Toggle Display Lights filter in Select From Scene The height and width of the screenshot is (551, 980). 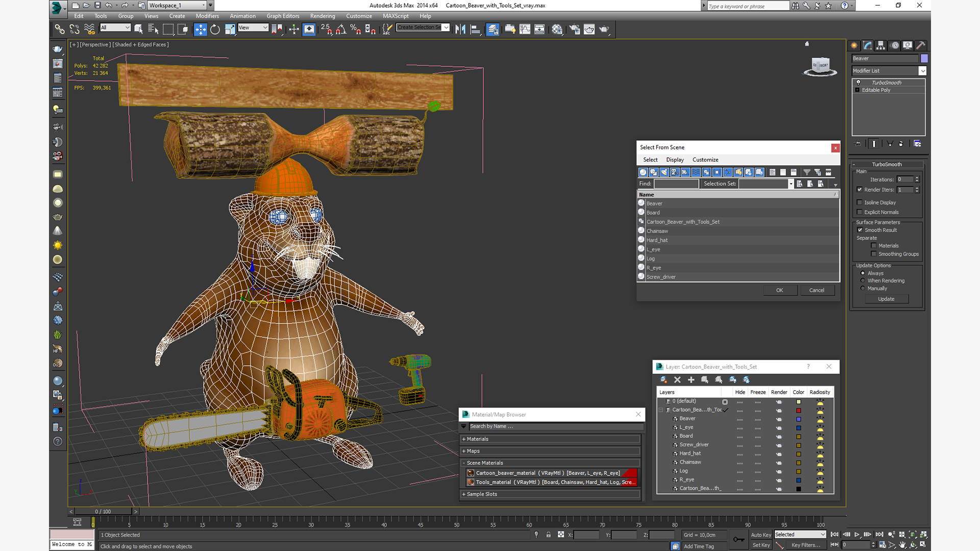(664, 172)
